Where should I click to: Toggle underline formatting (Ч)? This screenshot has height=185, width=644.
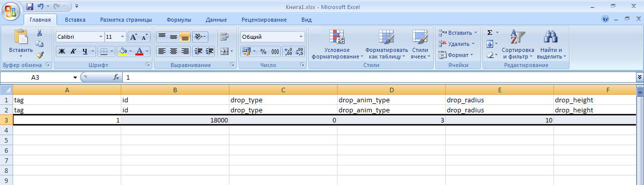click(x=85, y=51)
